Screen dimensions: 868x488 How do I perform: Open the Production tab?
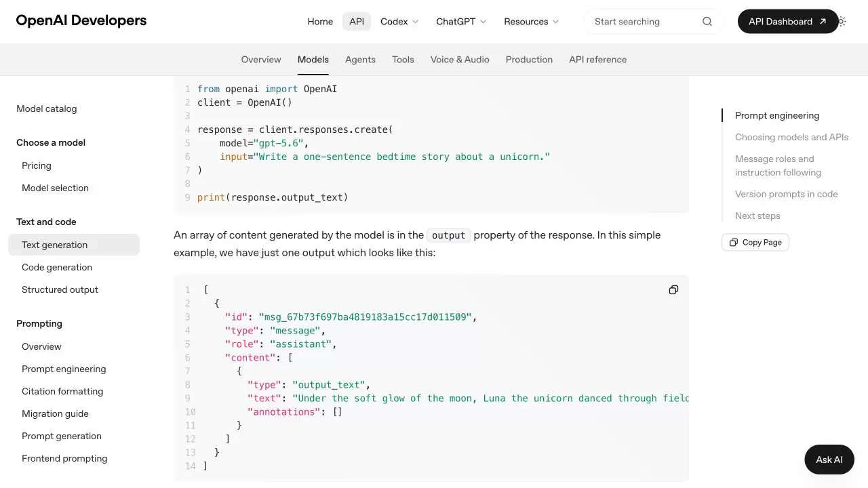point(529,60)
